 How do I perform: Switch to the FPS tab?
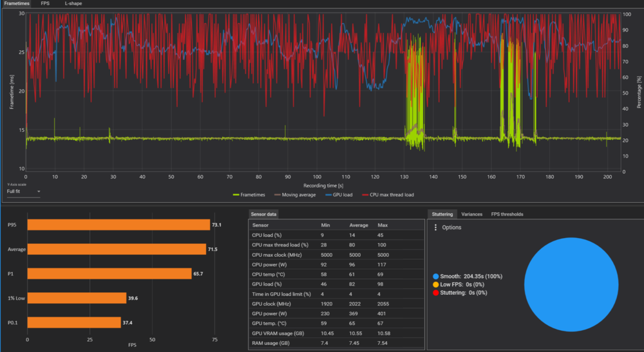45,4
